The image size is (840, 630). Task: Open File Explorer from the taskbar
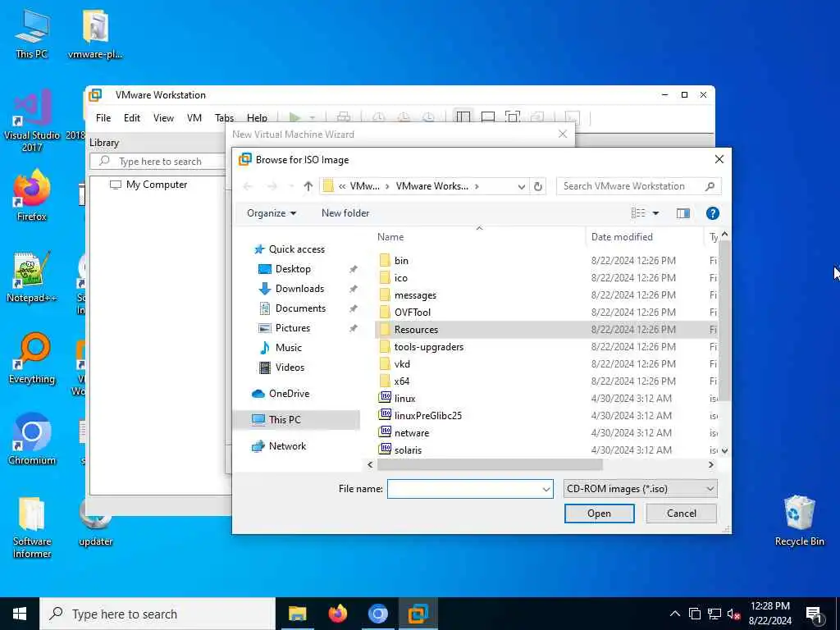click(297, 614)
